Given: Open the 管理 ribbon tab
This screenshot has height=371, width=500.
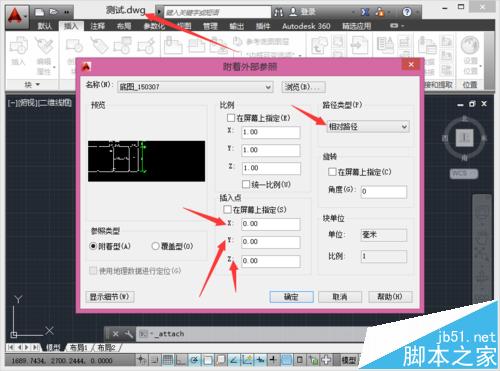Looking at the screenshot, I should pos(210,26).
